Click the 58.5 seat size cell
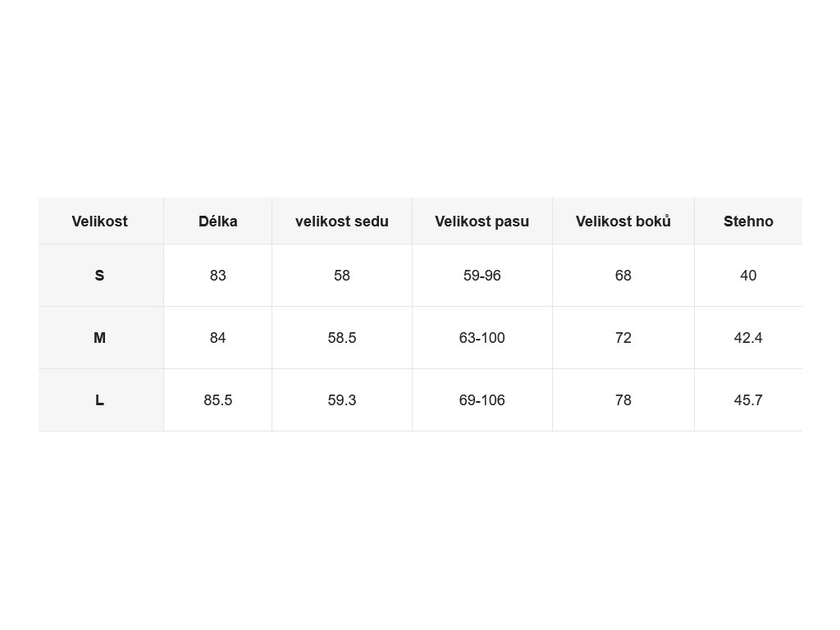Viewport: 840px width, 630px height. pos(342,338)
